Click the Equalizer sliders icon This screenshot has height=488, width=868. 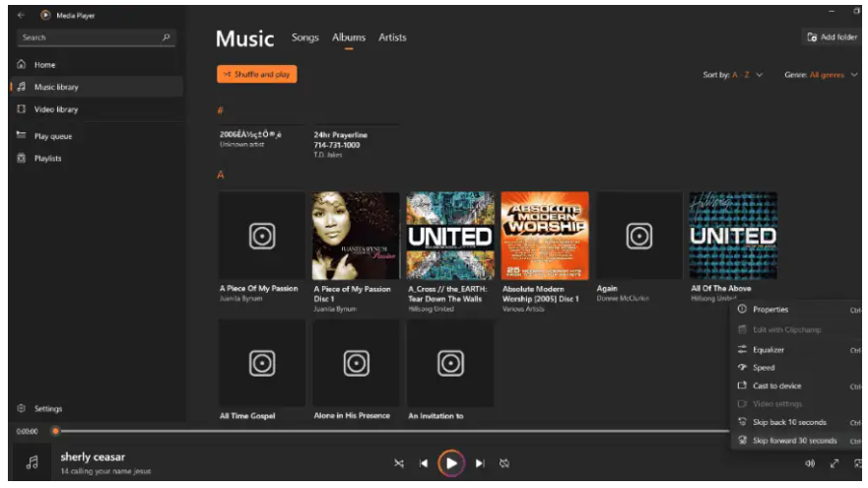(742, 349)
